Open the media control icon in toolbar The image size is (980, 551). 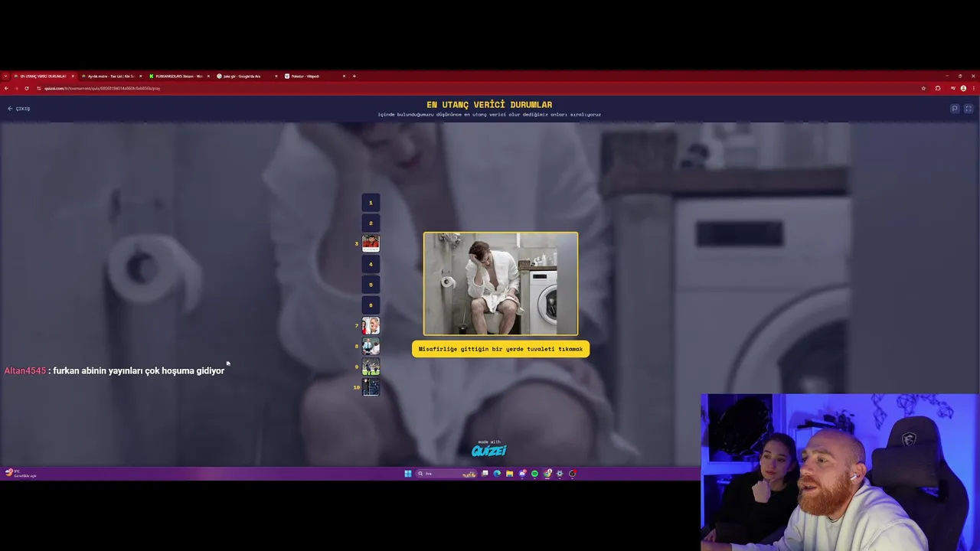pos(953,88)
